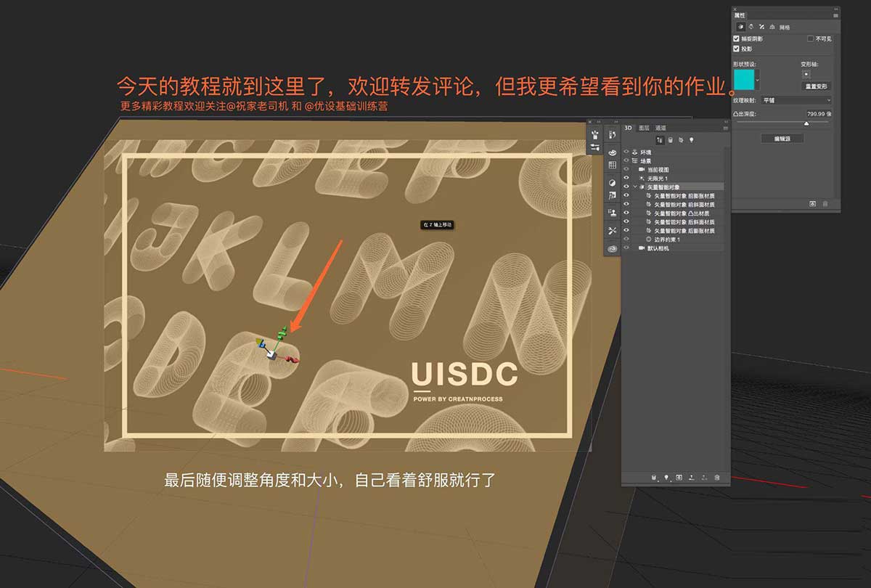Collapse the 3D panel via double arrows
This screenshot has width=871, height=588.
727,121
